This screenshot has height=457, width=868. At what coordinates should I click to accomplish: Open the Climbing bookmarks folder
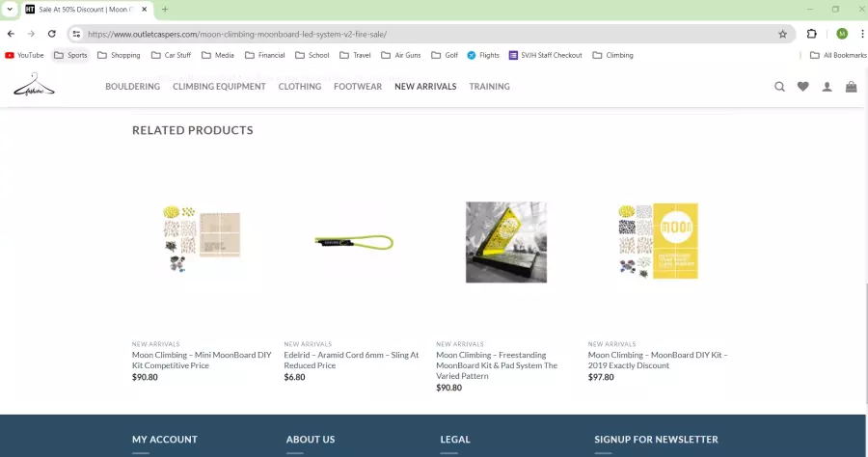[612, 55]
